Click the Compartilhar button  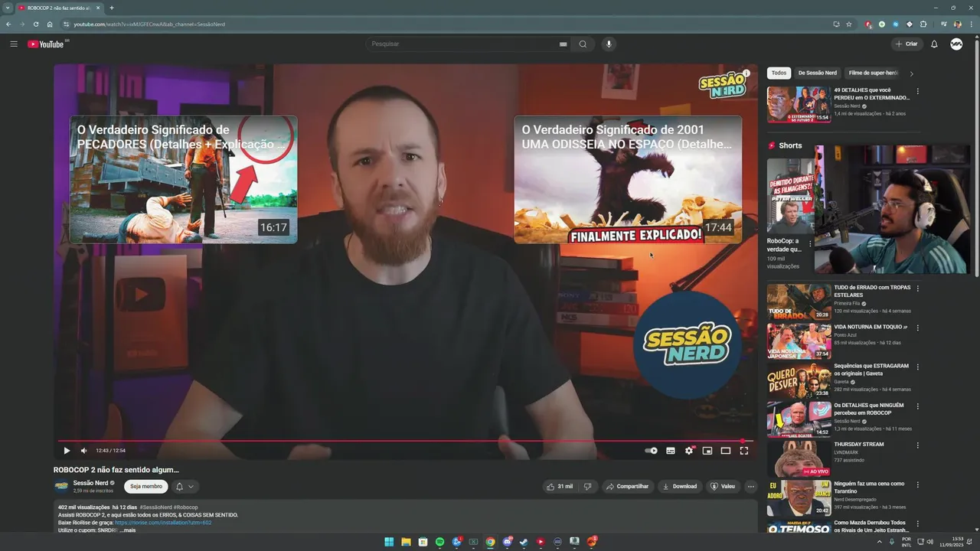[x=627, y=486]
